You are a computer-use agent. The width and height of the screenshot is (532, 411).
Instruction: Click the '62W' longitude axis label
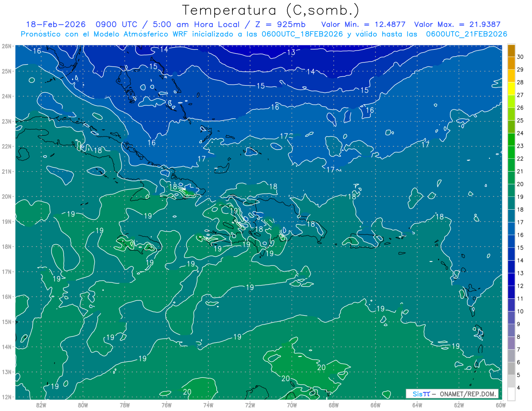(x=459, y=405)
